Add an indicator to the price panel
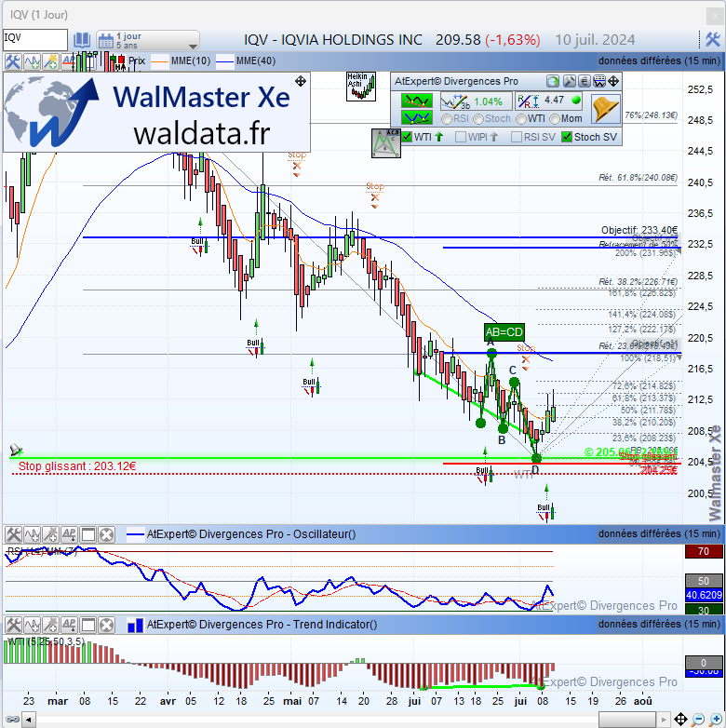This screenshot has width=726, height=728. click(x=32, y=61)
